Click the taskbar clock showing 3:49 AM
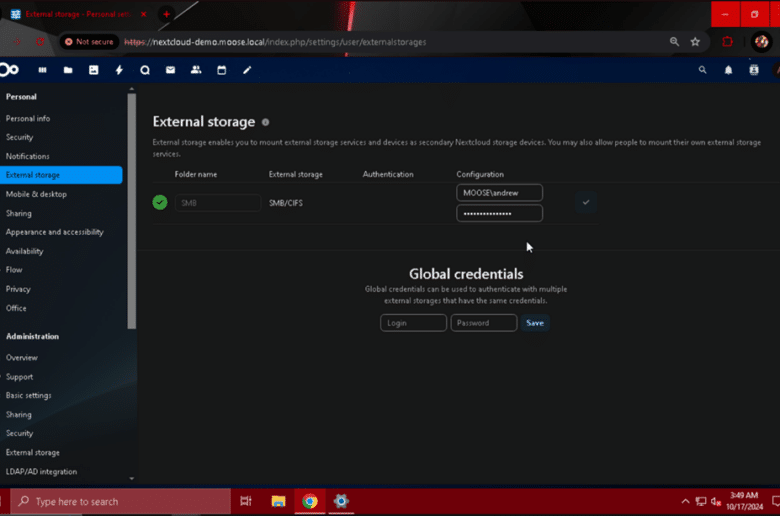The image size is (780, 516). pyautogui.click(x=744, y=501)
